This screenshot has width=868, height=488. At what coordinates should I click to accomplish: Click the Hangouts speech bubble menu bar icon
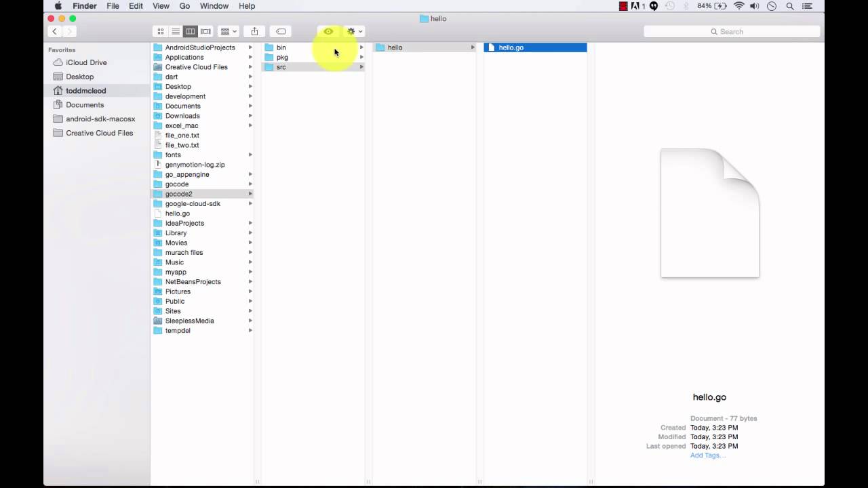click(654, 6)
